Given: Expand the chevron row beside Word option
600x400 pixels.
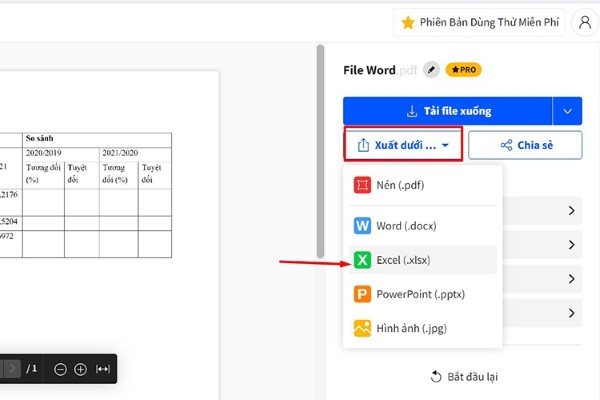Looking at the screenshot, I should [x=571, y=245].
